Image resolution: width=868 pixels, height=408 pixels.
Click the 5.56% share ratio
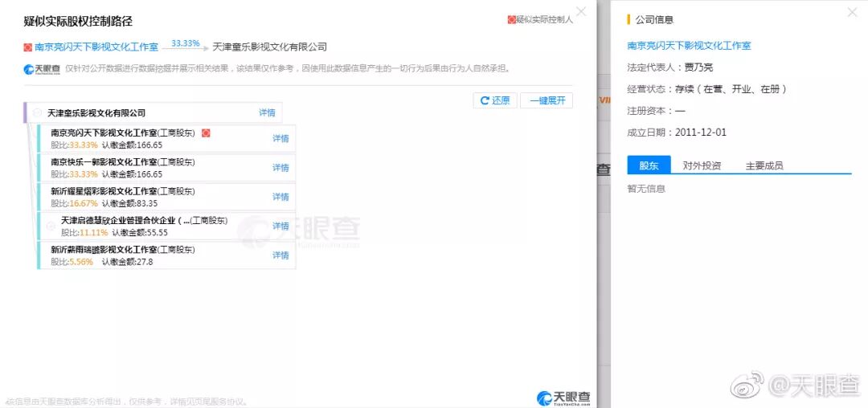click(x=81, y=262)
